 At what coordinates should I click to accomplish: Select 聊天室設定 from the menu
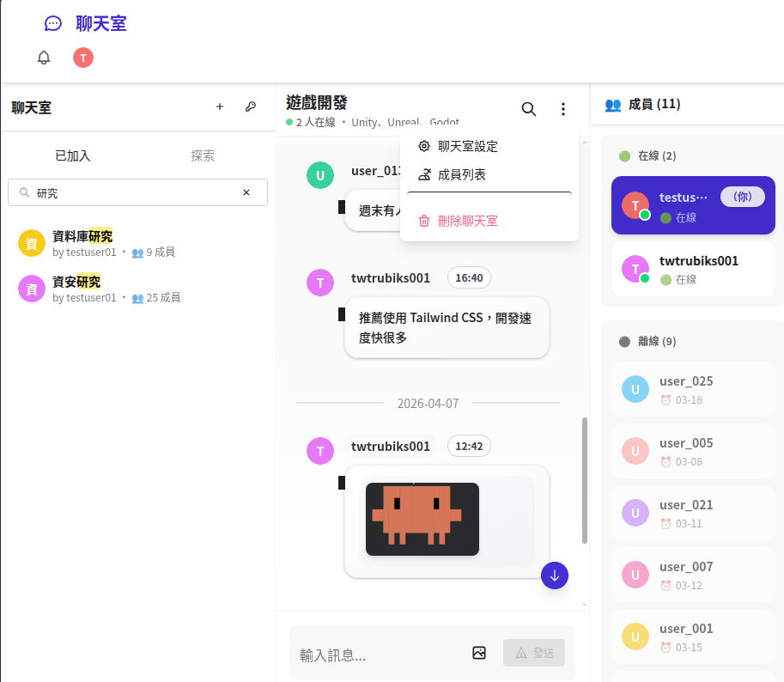click(467, 146)
